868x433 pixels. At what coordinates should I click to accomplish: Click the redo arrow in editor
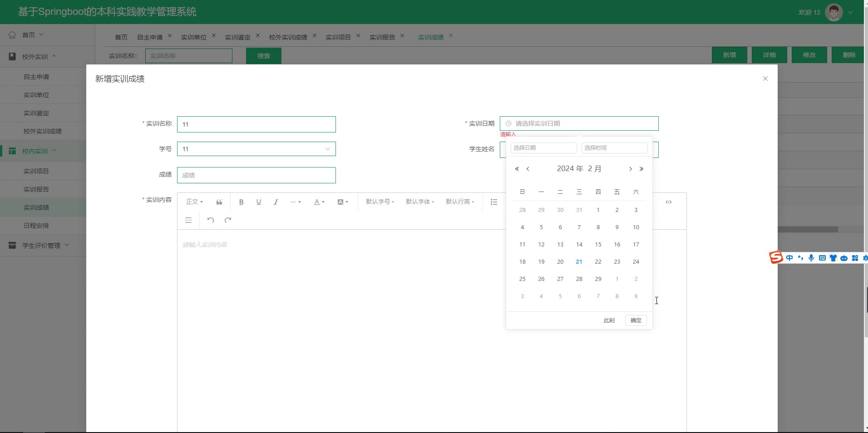tap(228, 220)
